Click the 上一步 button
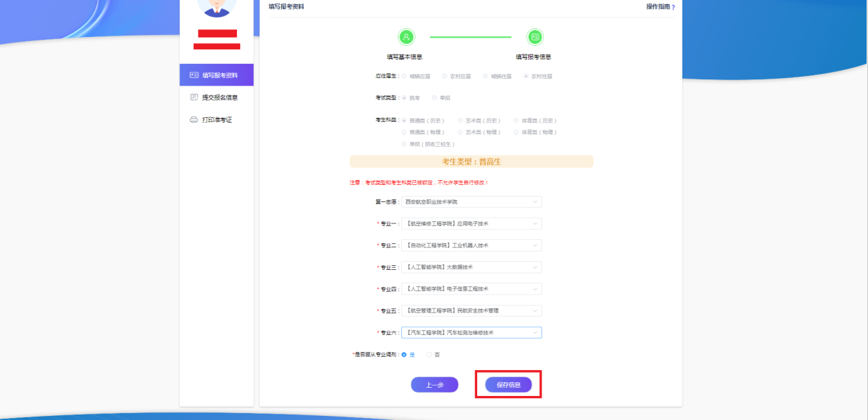Image resolution: width=868 pixels, height=420 pixels. 435,385
